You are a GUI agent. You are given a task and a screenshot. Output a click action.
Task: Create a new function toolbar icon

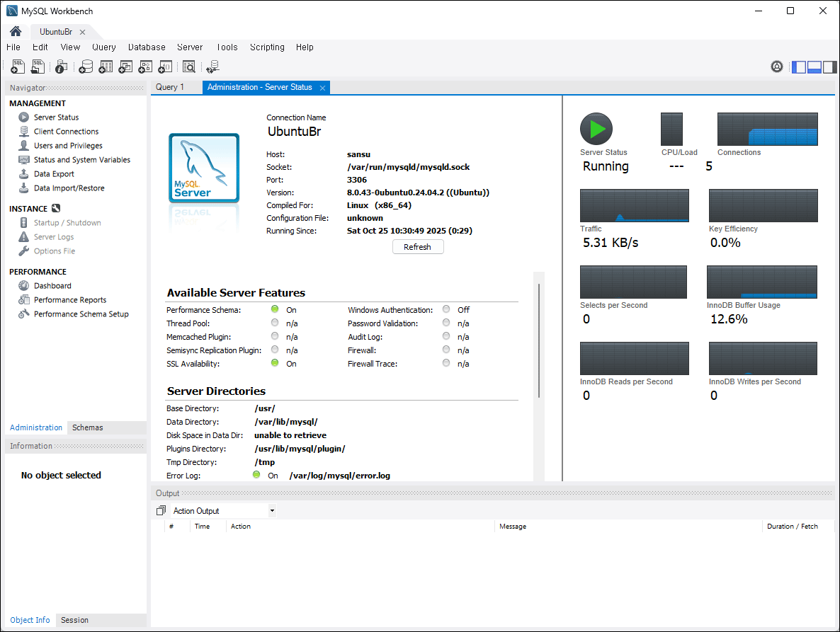click(165, 67)
